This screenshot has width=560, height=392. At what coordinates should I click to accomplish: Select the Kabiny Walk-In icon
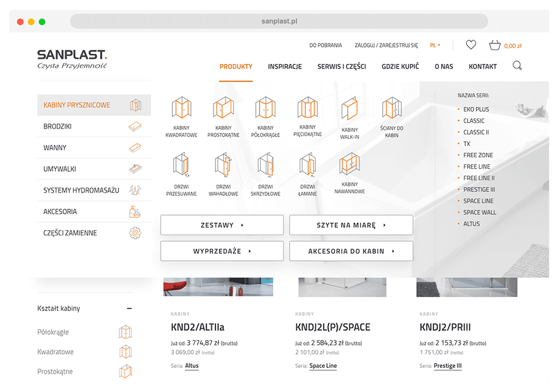coord(349,109)
